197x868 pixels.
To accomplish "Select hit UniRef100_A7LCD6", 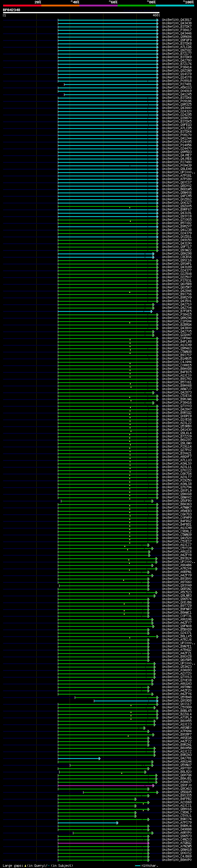I will coord(176,47).
